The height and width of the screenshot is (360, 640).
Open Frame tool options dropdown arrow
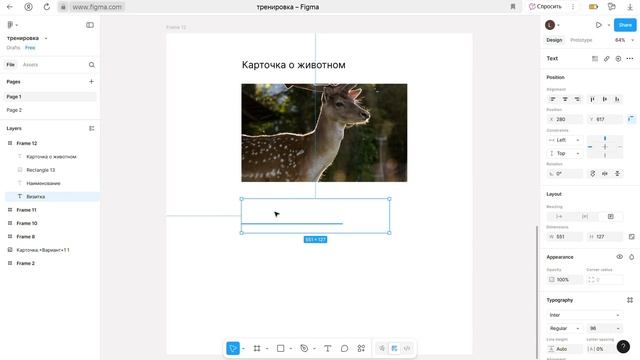pyautogui.click(x=267, y=349)
